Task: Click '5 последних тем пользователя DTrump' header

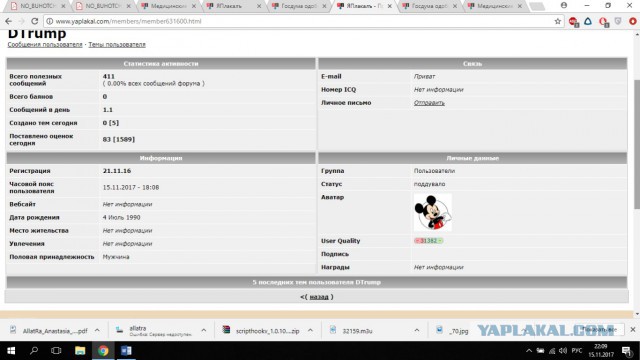Action: tap(316, 282)
